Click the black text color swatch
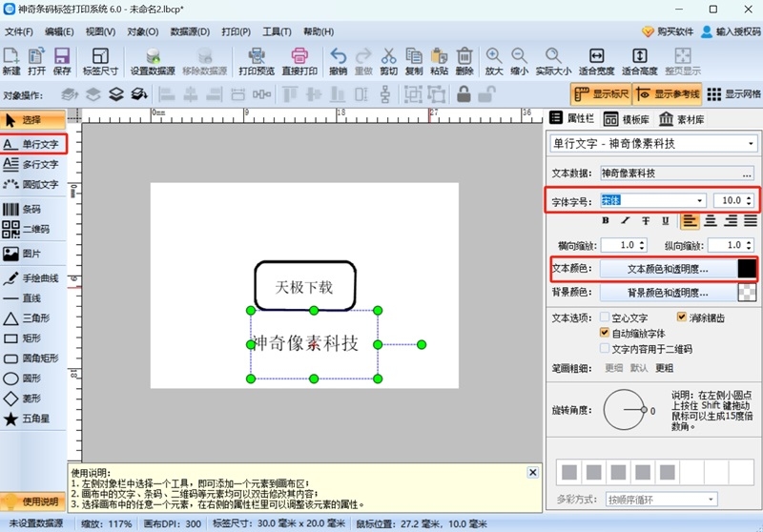The width and height of the screenshot is (763, 532). tap(747, 269)
